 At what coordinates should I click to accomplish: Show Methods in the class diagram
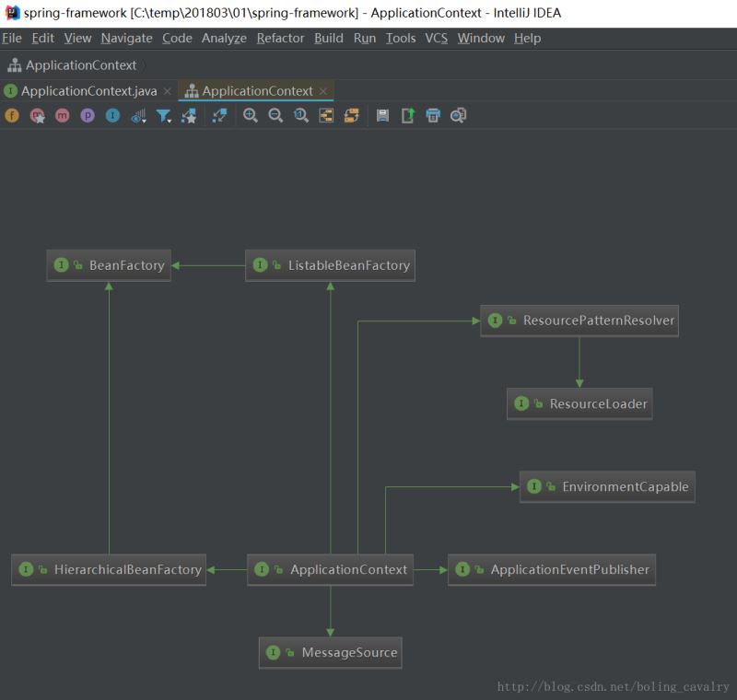click(x=64, y=116)
